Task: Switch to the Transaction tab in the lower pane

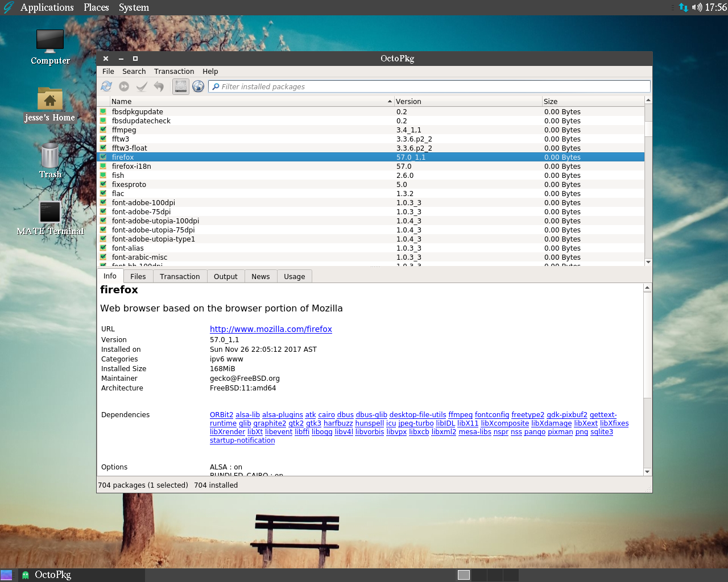Action: [x=180, y=277]
